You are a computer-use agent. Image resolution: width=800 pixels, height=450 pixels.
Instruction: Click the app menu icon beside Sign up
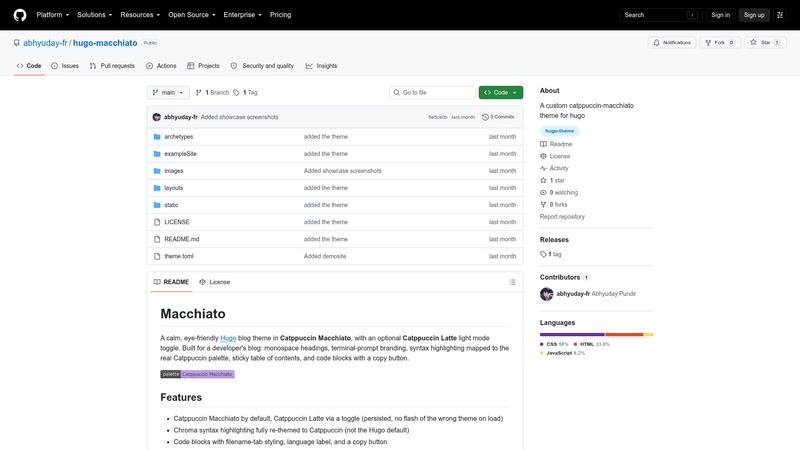coord(780,15)
